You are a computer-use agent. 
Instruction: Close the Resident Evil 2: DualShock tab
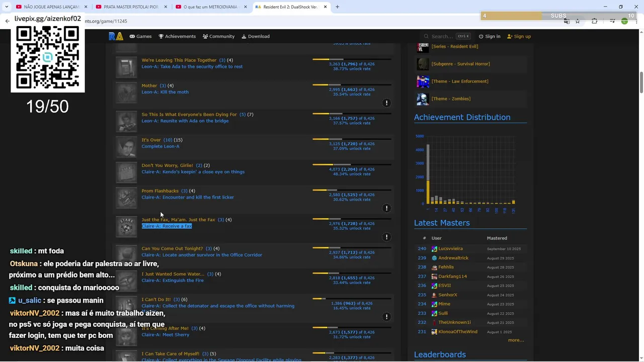[x=325, y=7]
